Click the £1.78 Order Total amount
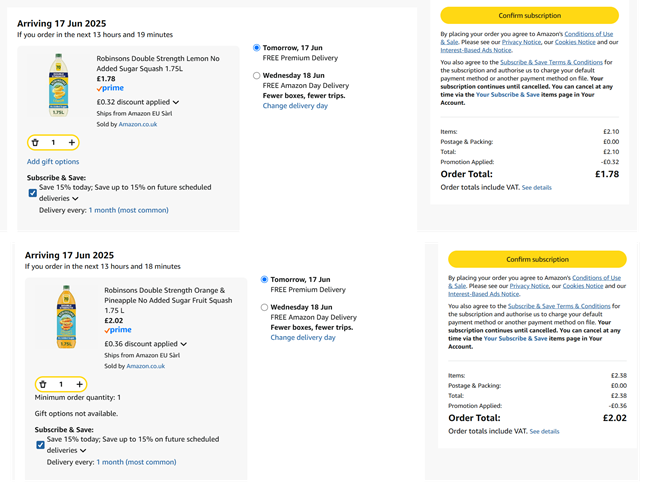The image size is (650, 484). pos(607,174)
